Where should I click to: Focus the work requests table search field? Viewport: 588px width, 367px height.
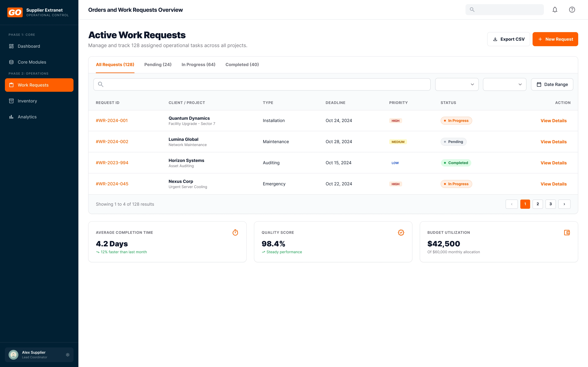click(x=262, y=84)
